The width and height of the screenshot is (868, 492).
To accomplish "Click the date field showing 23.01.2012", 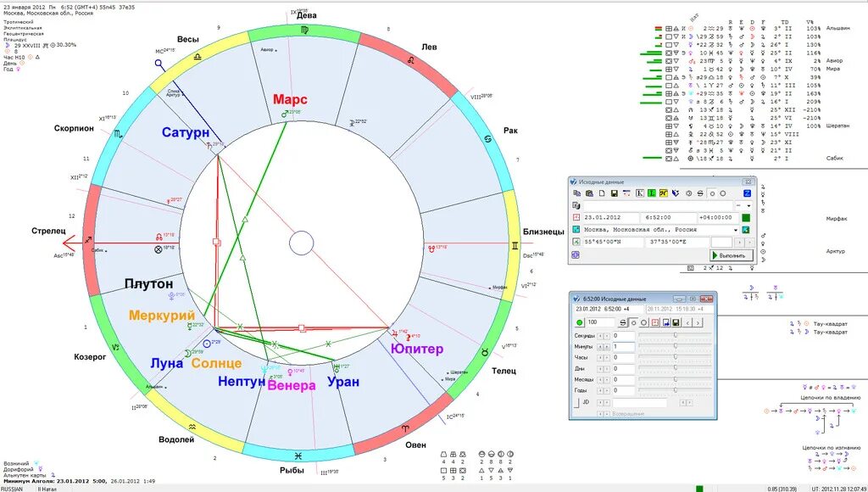I will click(603, 217).
